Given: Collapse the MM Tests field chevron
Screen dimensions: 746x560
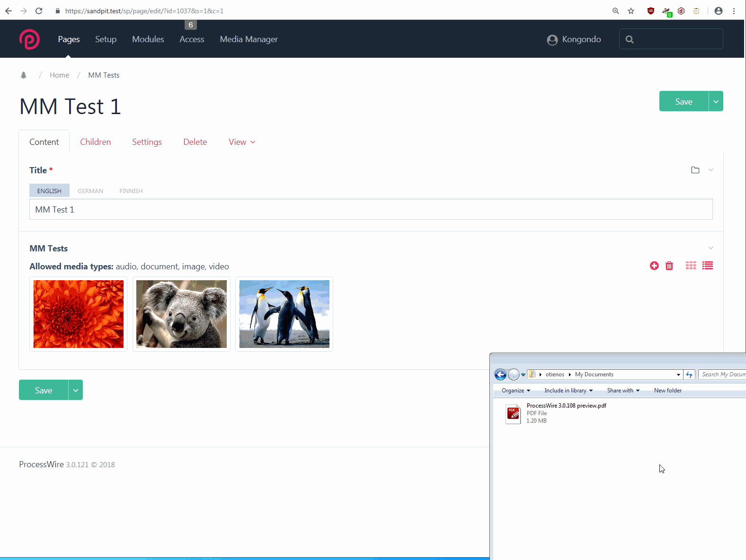Looking at the screenshot, I should click(710, 248).
